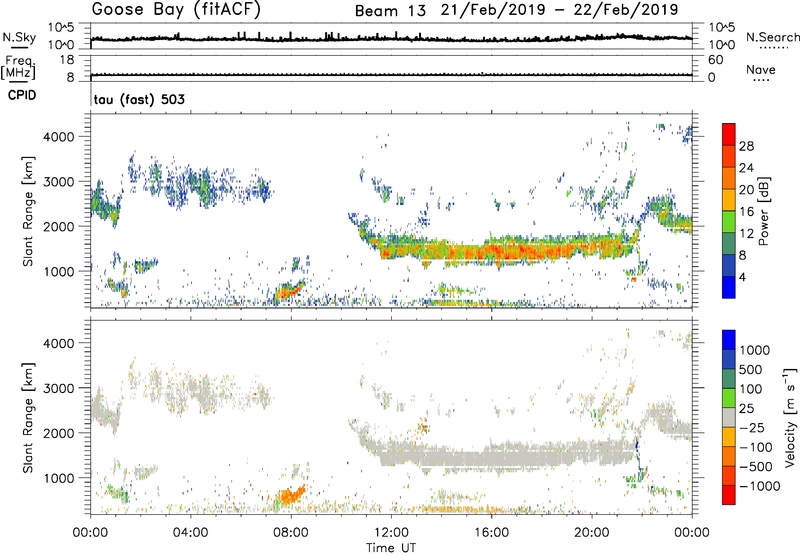
Task: Select the "Freq. [MHz]" axis label
Action: 19,67
